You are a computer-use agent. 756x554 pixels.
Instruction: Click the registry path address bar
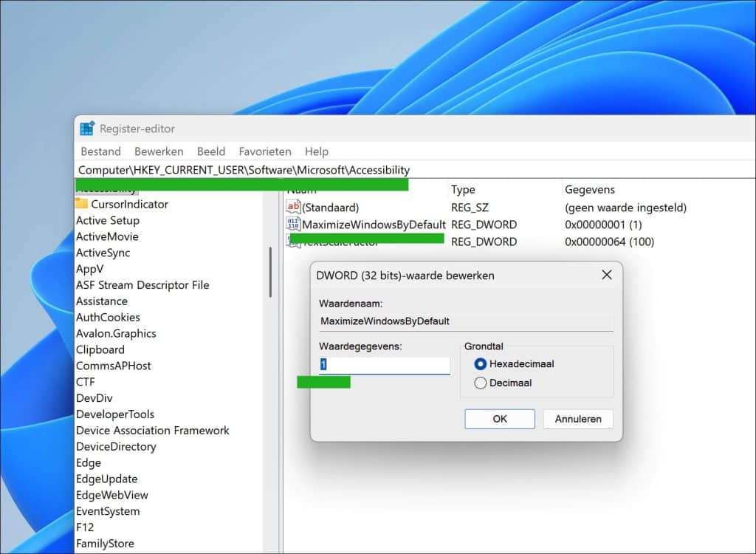click(415, 170)
